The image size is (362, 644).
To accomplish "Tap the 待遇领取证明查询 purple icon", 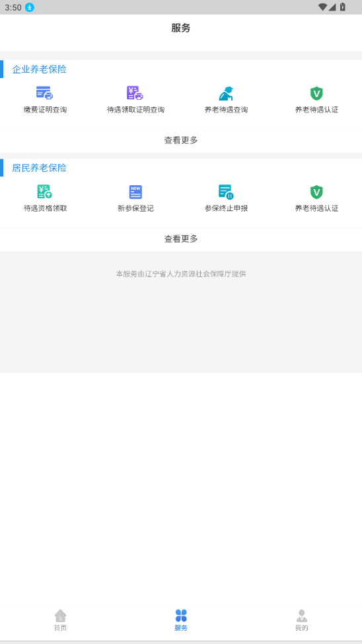I will pyautogui.click(x=135, y=93).
